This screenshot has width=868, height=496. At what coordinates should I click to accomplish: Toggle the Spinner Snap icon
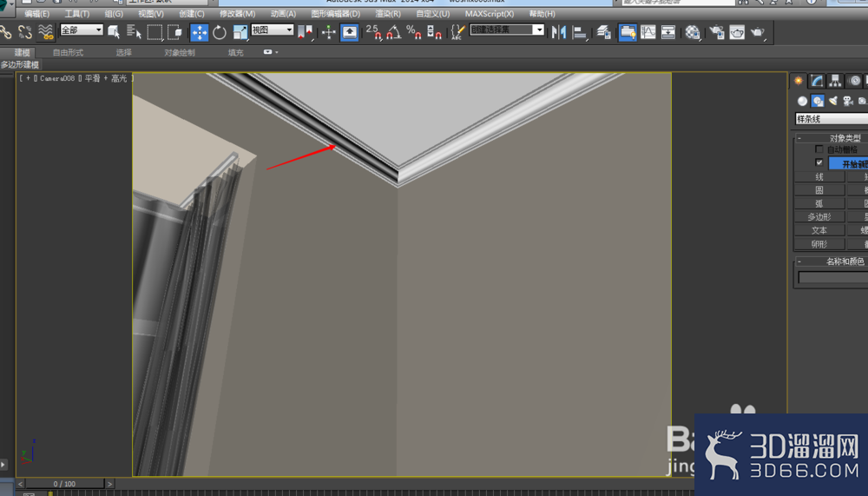[435, 33]
